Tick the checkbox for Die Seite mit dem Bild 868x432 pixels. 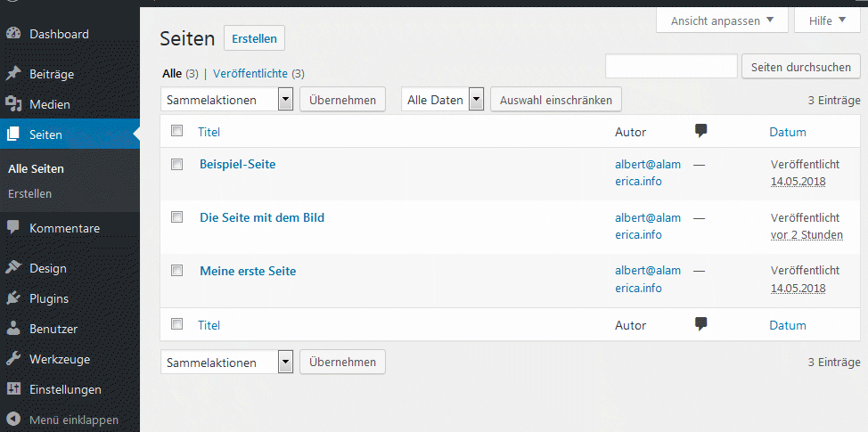tap(176, 216)
